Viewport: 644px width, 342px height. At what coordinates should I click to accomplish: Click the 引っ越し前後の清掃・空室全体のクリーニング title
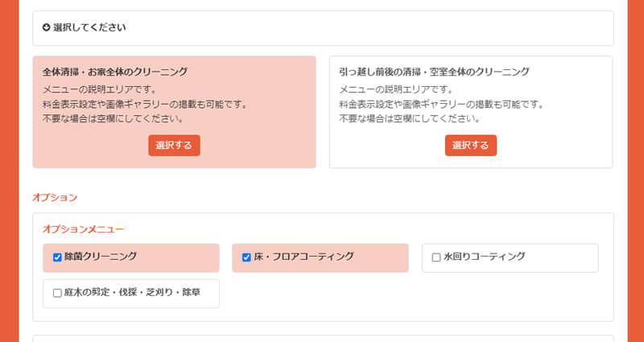click(x=434, y=72)
